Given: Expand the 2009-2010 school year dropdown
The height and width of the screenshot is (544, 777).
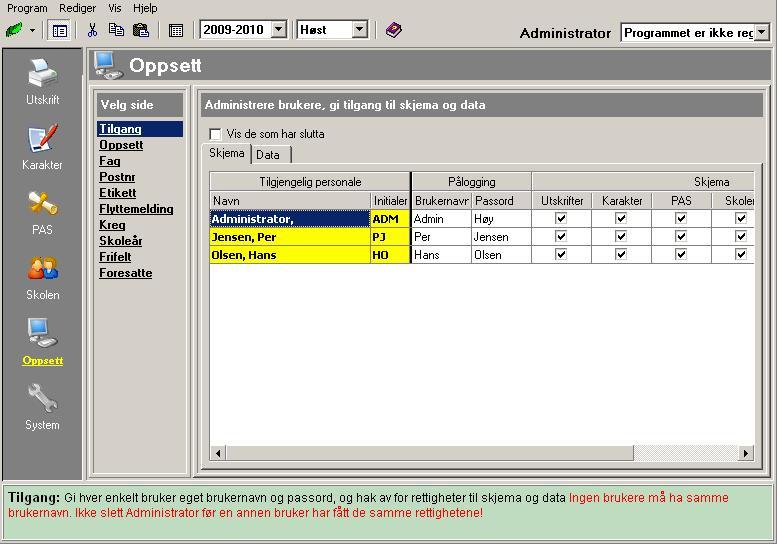Looking at the screenshot, I should coord(278,30).
